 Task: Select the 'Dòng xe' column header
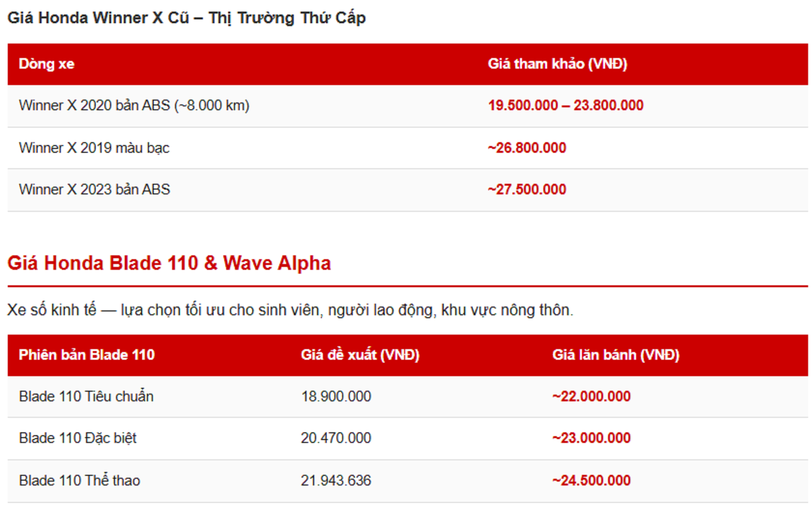[46, 64]
